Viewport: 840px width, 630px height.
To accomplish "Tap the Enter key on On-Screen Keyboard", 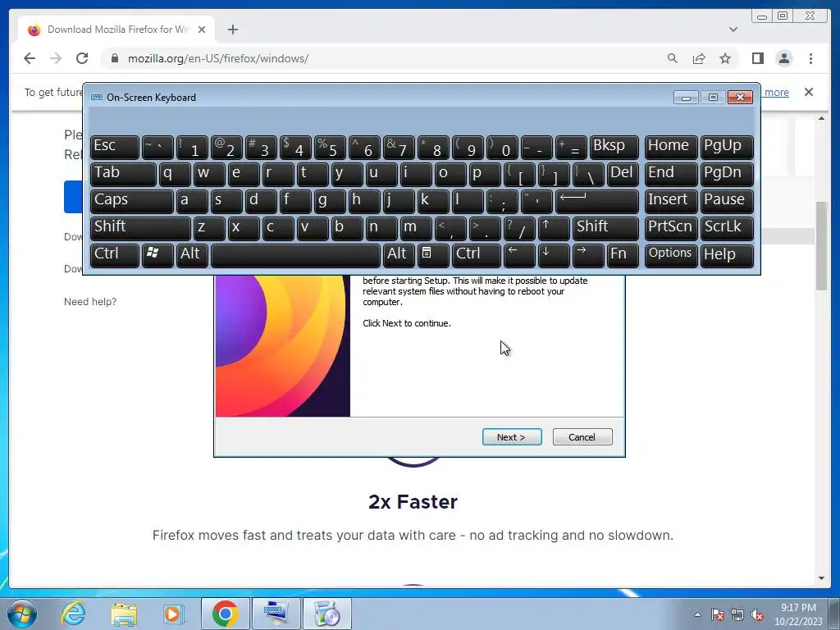I will [x=597, y=200].
